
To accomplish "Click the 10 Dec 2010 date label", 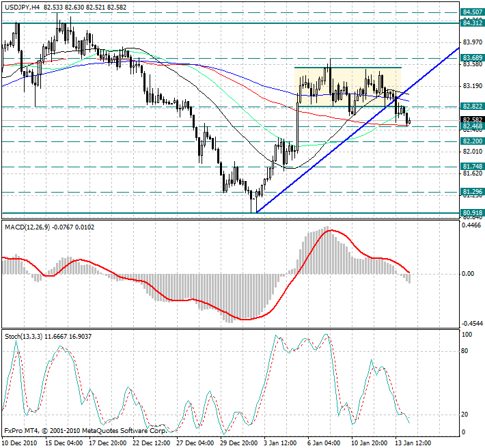I will [19, 443].
